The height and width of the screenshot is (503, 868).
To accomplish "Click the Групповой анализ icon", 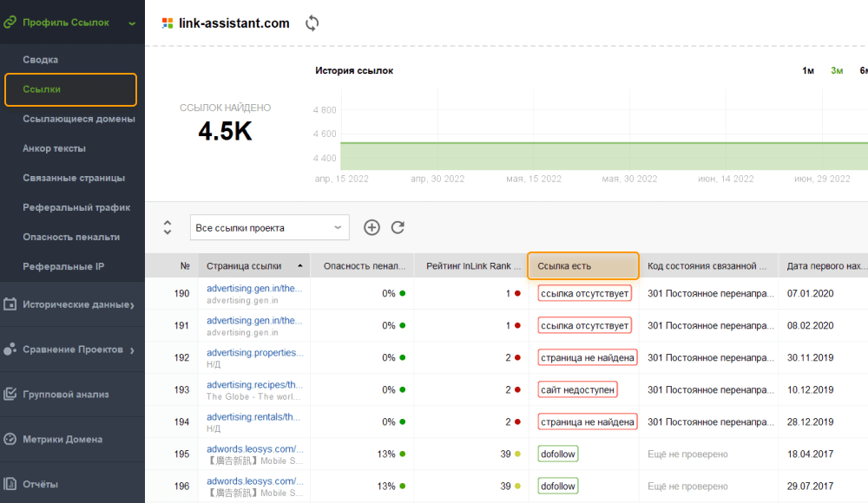I will point(10,394).
